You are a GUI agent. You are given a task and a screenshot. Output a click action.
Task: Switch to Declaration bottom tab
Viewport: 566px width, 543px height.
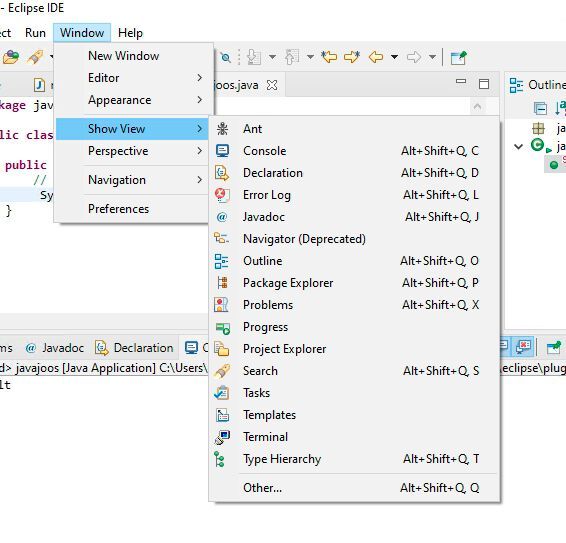134,348
